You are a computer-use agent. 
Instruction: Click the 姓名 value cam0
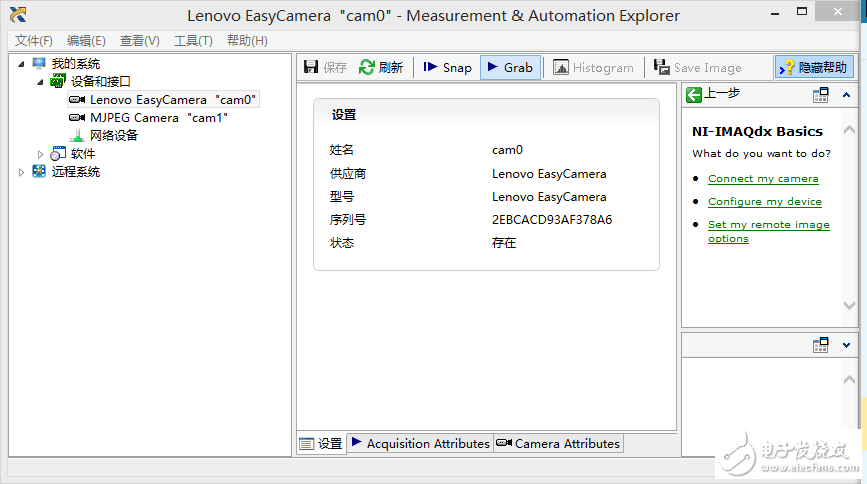pos(507,150)
